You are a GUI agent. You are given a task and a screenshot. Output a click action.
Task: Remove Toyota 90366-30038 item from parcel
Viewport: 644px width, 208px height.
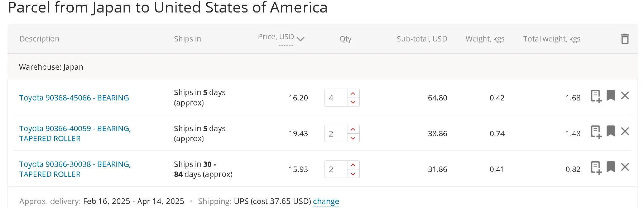click(625, 167)
